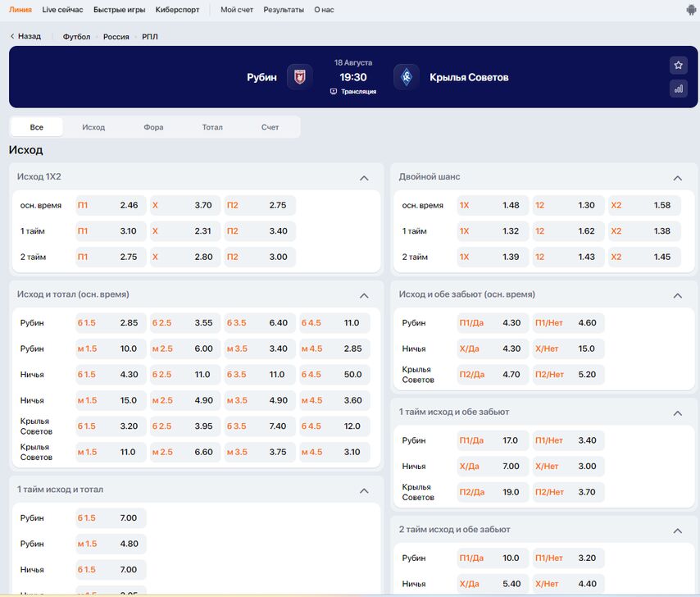The height and width of the screenshot is (597, 700).
Task: Bet X 3.70 in осн. время
Action: tap(185, 205)
